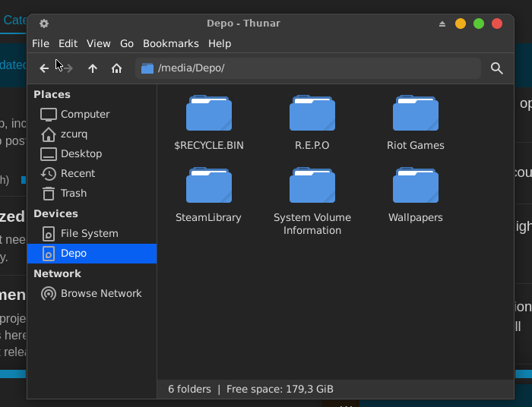Select the Depo label under Devices
Image resolution: width=532 pixels, height=407 pixels.
74,254
